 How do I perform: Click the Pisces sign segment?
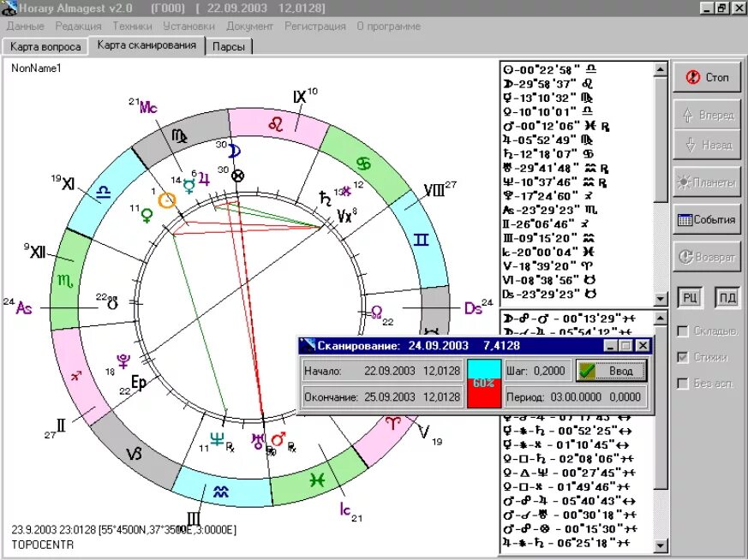point(317,480)
